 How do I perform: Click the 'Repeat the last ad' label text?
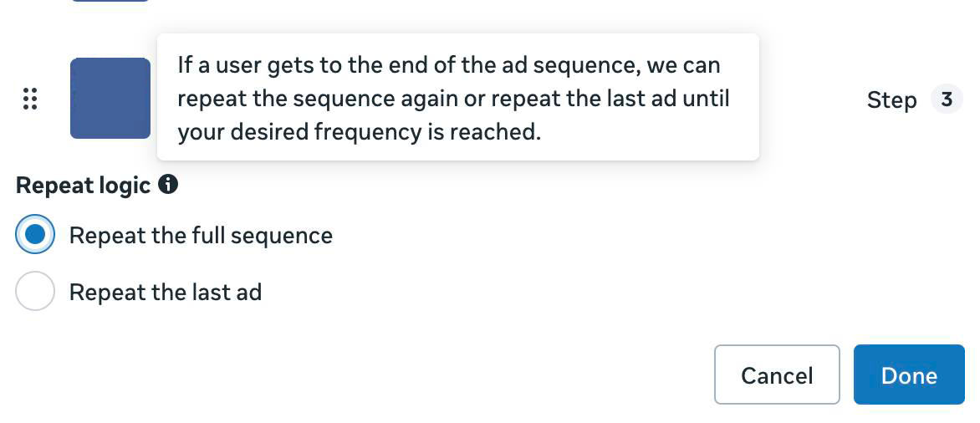pos(166,292)
